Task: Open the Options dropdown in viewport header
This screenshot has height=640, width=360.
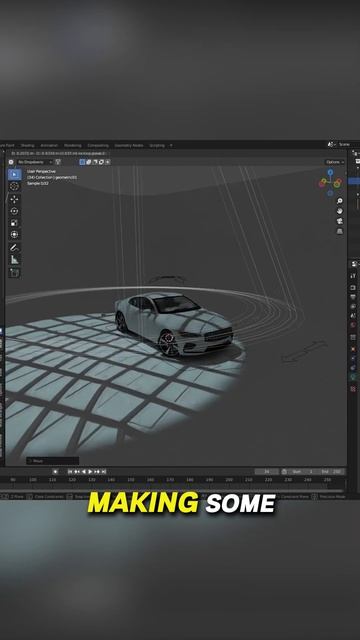Action: tap(335, 162)
